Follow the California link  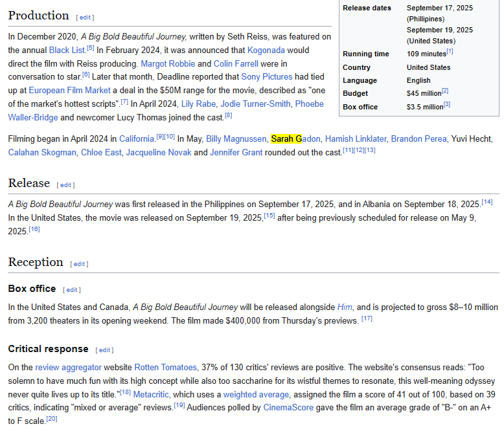[x=137, y=139]
